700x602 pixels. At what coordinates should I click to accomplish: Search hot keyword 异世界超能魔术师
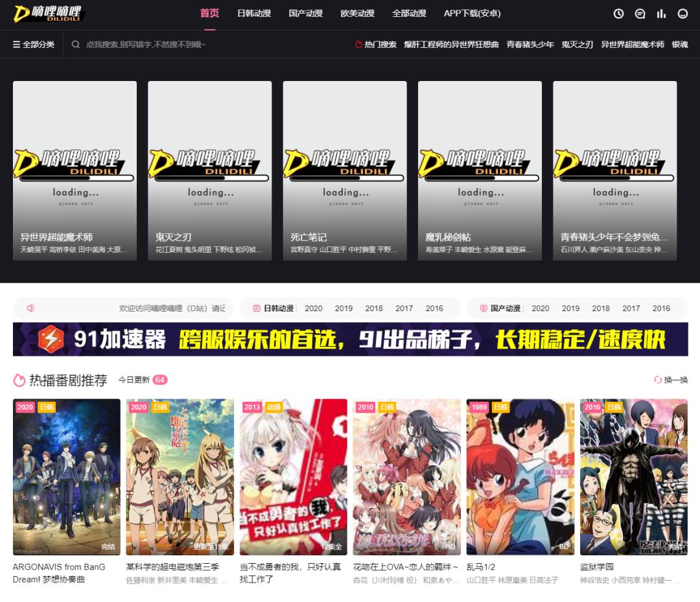coord(633,45)
